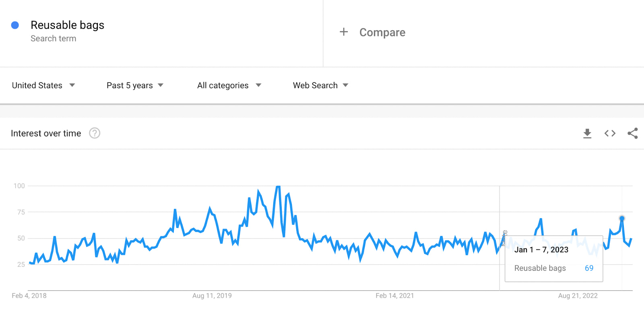Viewport: 644px width, 317px height.
Task: Share the Reusable bags trend chart
Action: [633, 133]
